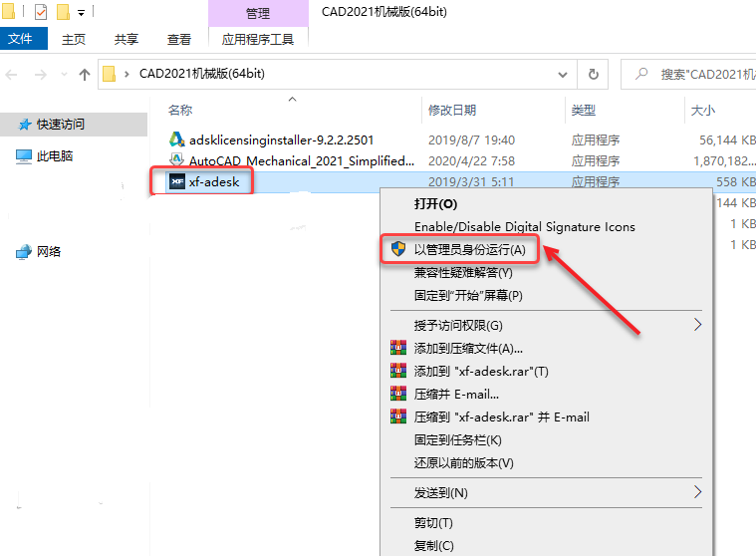
Task: Expand the 发送到(N) submenu
Action: pyautogui.click(x=697, y=492)
